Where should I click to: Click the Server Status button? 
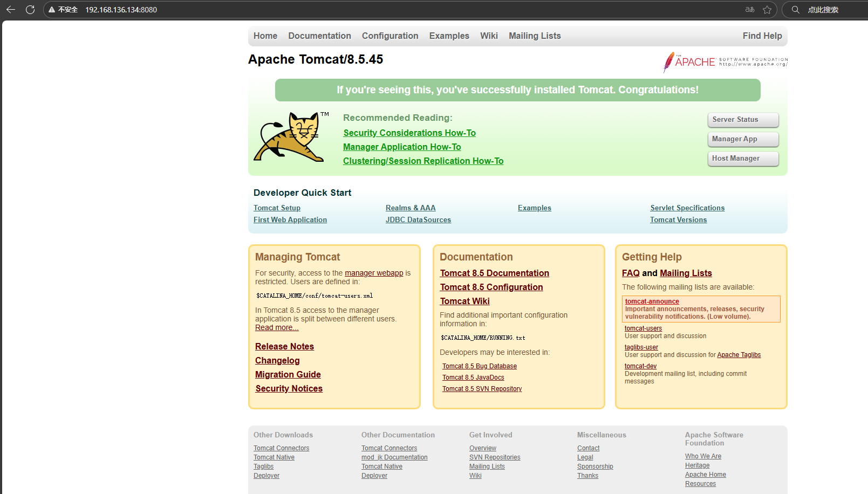tap(743, 120)
